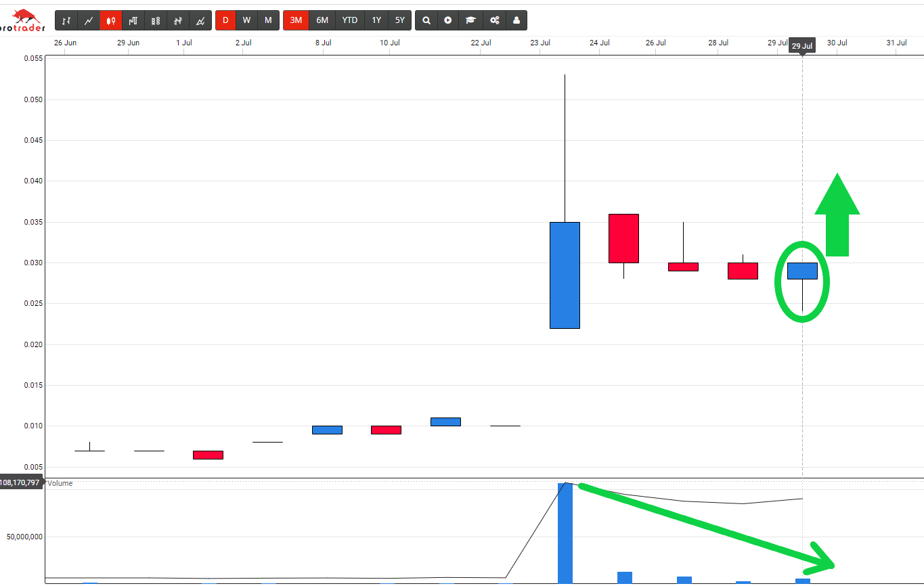
Task: Open the user account icon
Action: [x=516, y=20]
